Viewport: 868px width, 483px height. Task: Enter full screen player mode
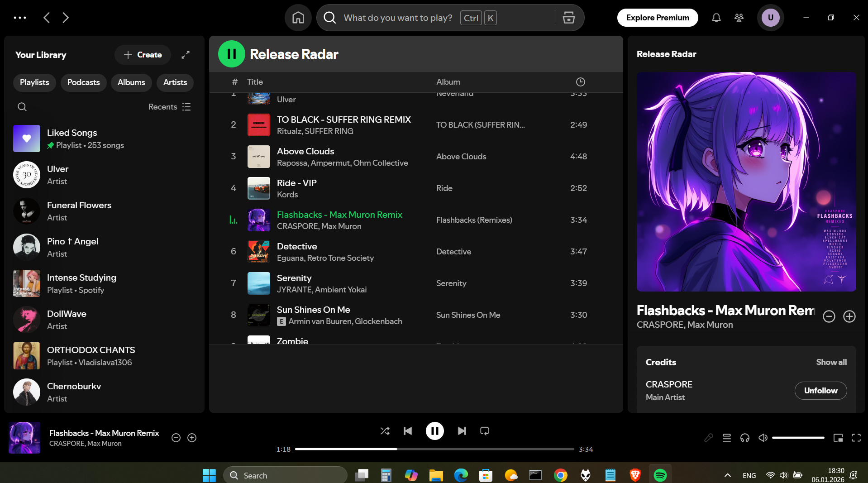coord(856,438)
